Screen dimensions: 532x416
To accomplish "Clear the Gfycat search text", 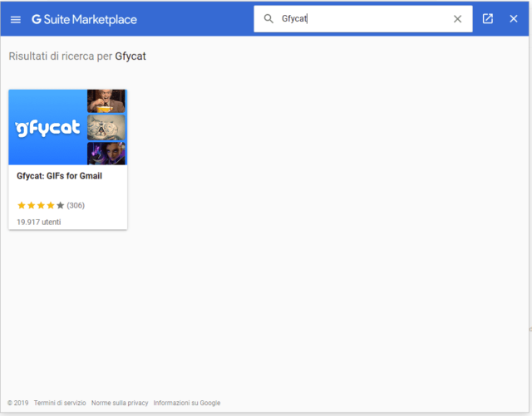I will [457, 19].
